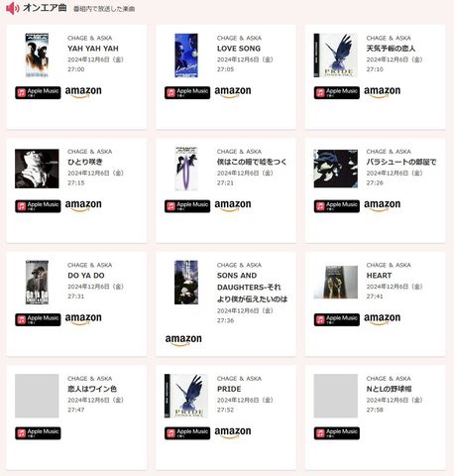
Task: Click Apple Music badge for NとLの野球帽
Action: [337, 433]
